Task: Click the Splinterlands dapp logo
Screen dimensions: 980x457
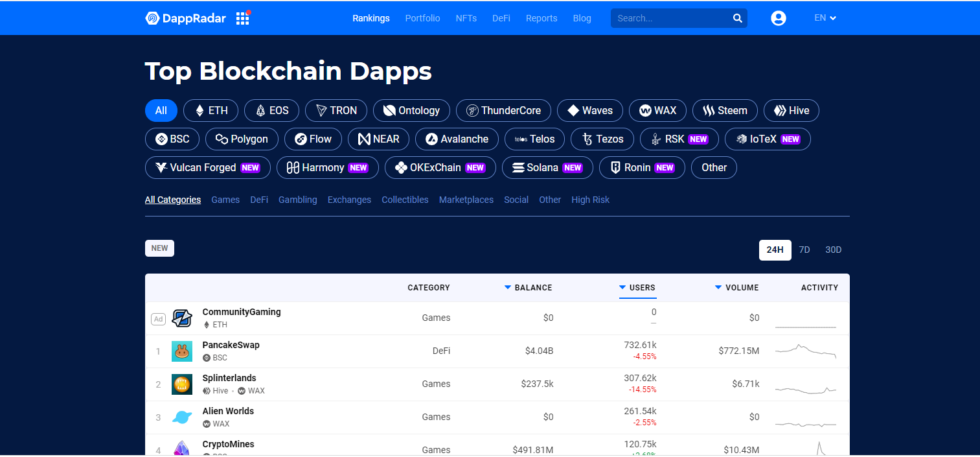Action: coord(182,384)
